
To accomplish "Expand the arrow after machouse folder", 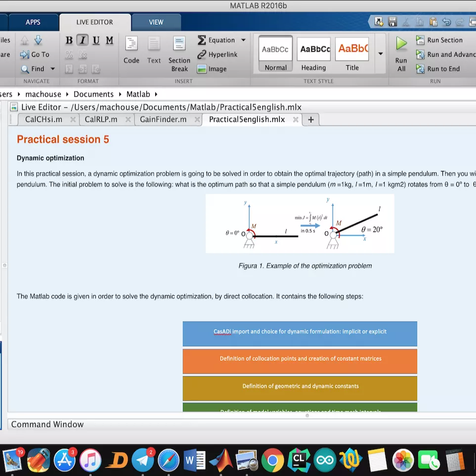I will point(67,94).
